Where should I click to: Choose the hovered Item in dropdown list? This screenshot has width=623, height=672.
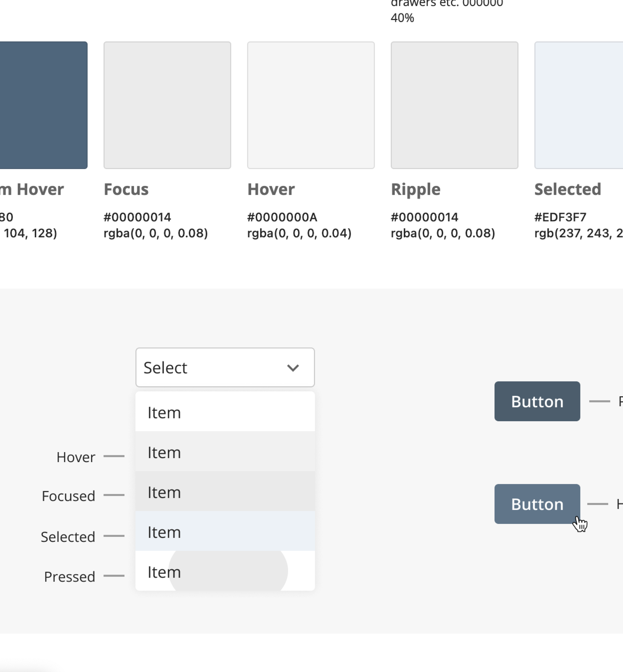pyautogui.click(x=225, y=452)
